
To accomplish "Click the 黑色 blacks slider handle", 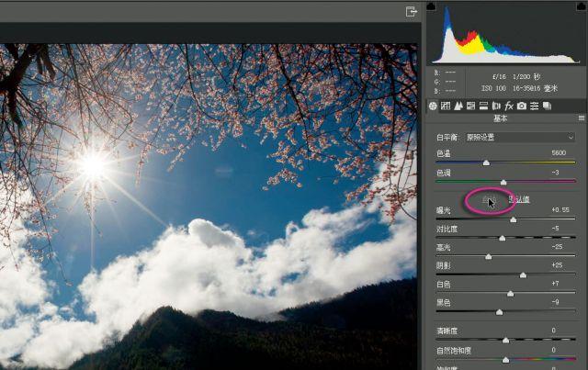I will 499,312.
